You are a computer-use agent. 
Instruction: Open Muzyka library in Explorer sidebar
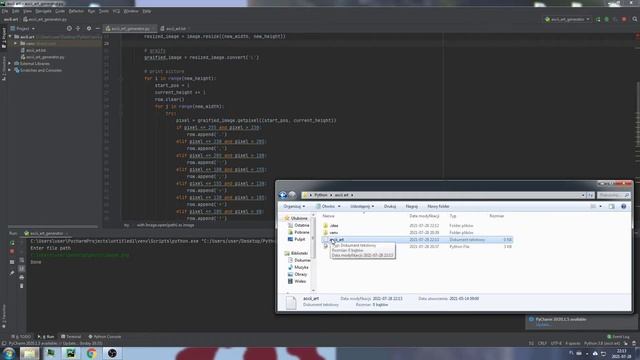click(x=298, y=267)
